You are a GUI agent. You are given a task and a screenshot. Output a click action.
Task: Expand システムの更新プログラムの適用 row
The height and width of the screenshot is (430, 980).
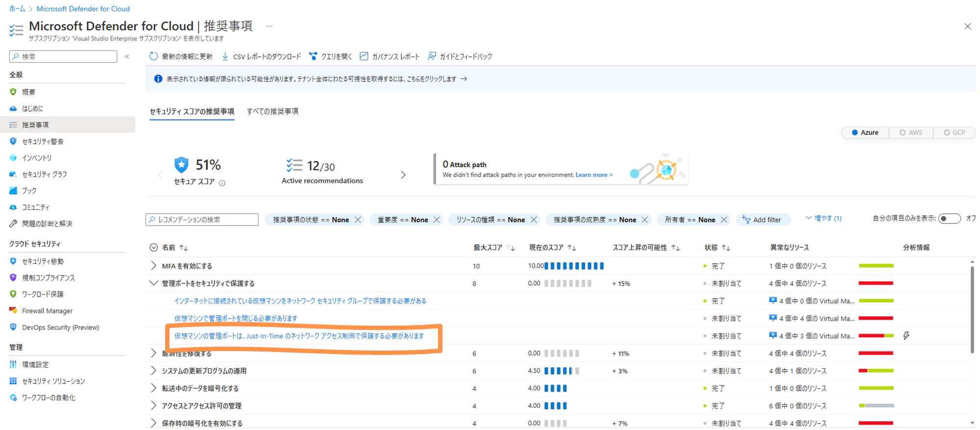pyautogui.click(x=153, y=371)
